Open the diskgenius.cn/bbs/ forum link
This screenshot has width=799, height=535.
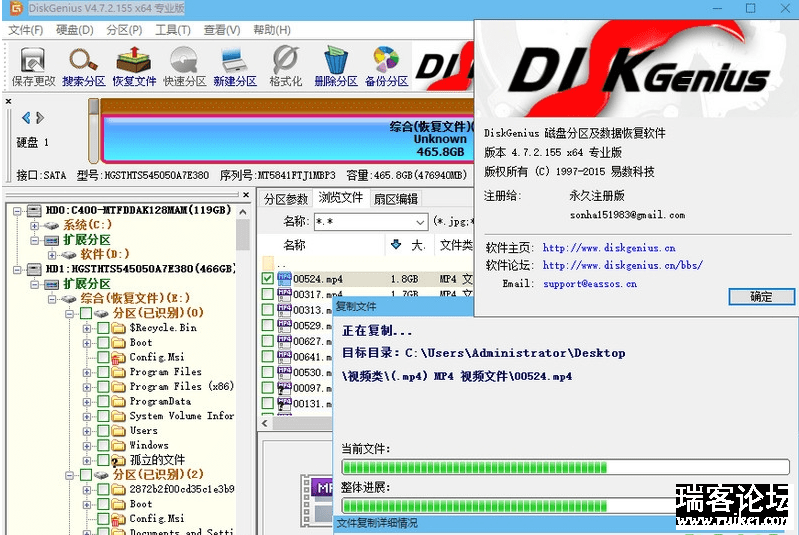click(x=623, y=265)
